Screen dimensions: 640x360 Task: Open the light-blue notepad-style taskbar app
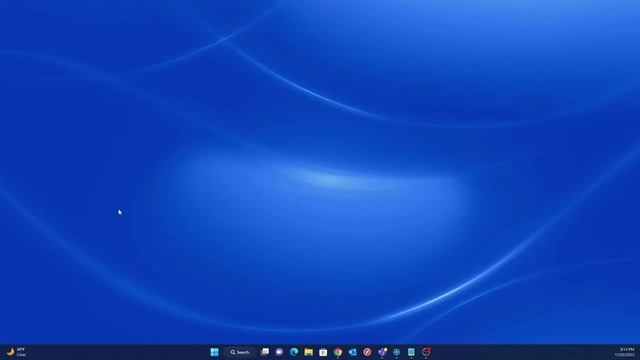411,352
